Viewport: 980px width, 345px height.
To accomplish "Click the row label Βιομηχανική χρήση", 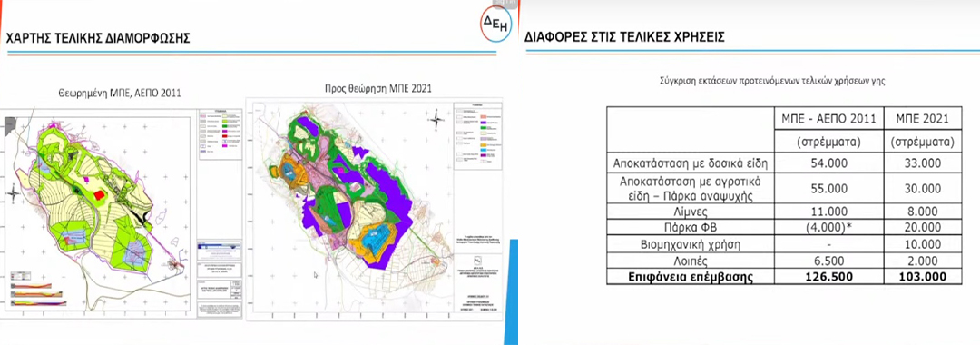I will [x=690, y=244].
